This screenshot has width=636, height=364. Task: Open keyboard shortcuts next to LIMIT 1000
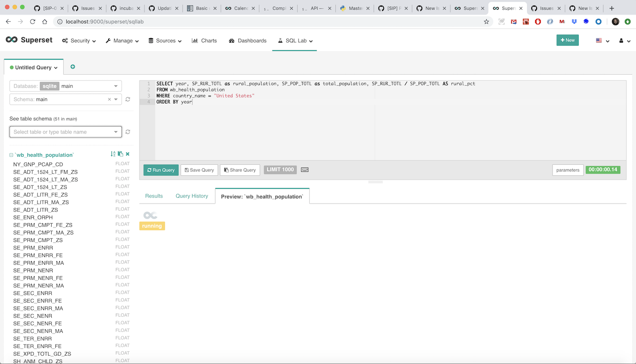(x=304, y=170)
